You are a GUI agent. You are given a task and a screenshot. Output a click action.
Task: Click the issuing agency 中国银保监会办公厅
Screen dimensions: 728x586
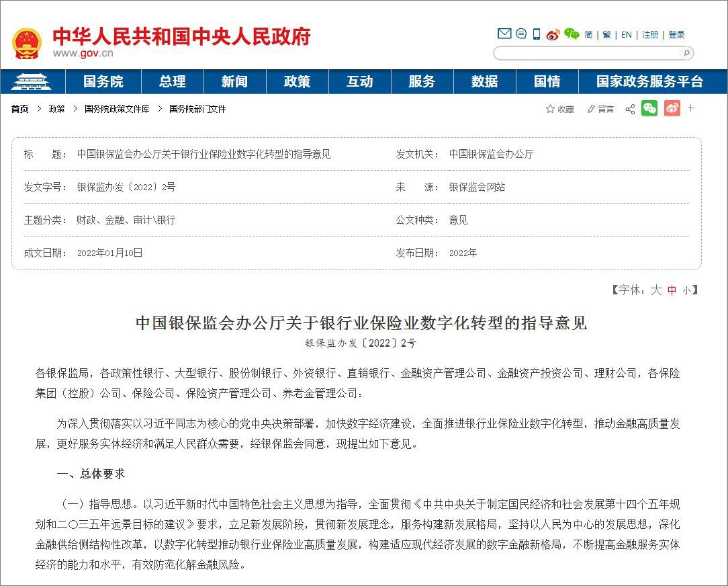(x=491, y=154)
